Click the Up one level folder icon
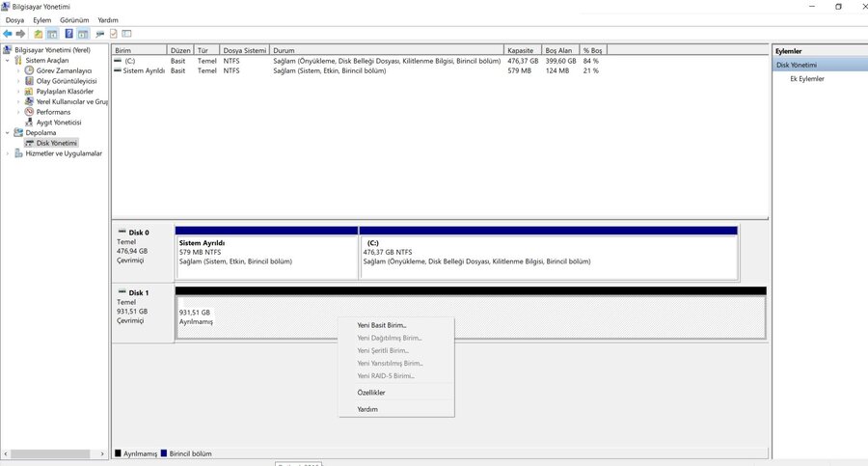Screen dimensions: 868x466 38,34
